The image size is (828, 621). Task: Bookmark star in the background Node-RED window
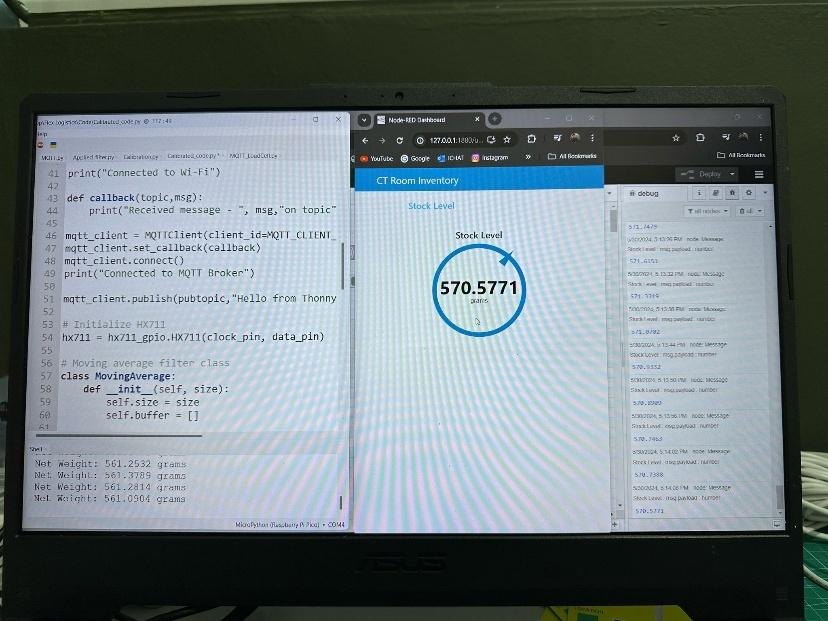[675, 138]
